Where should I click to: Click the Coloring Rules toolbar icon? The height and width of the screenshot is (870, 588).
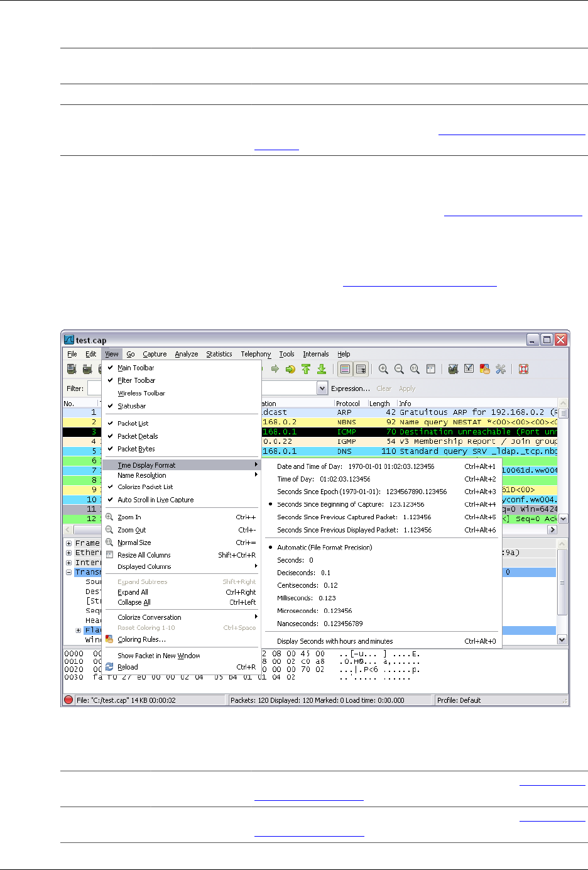pos(484,369)
